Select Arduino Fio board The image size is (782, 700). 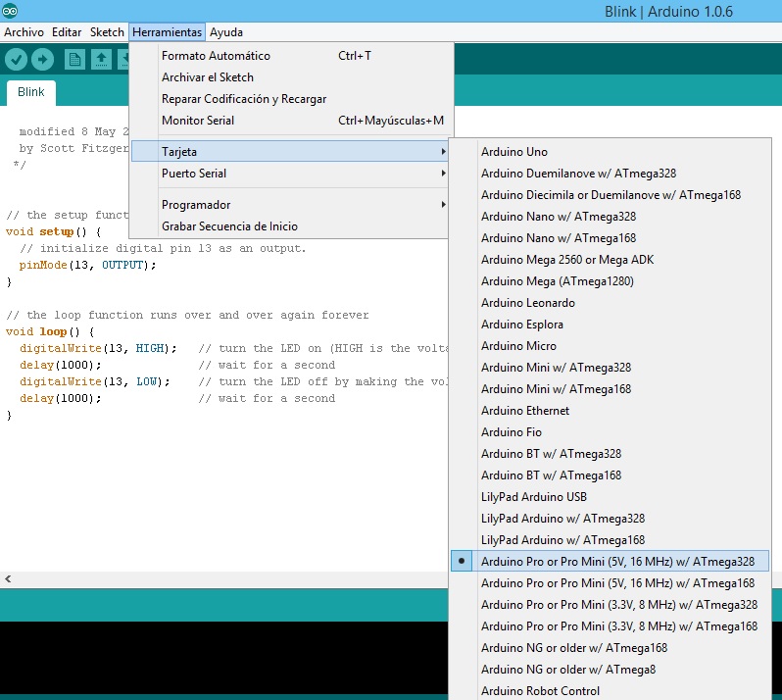[x=610, y=432]
